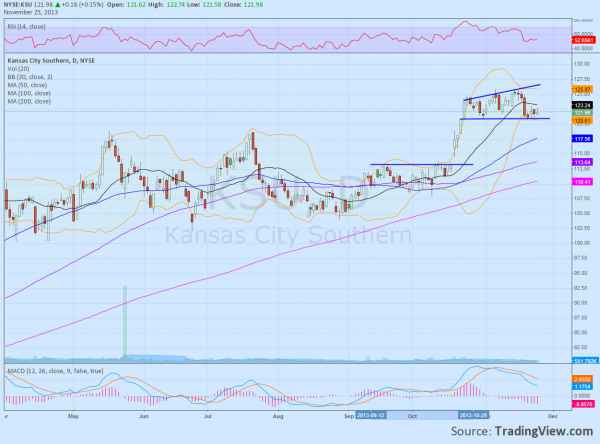Click the Dec label on time axis

[553, 416]
